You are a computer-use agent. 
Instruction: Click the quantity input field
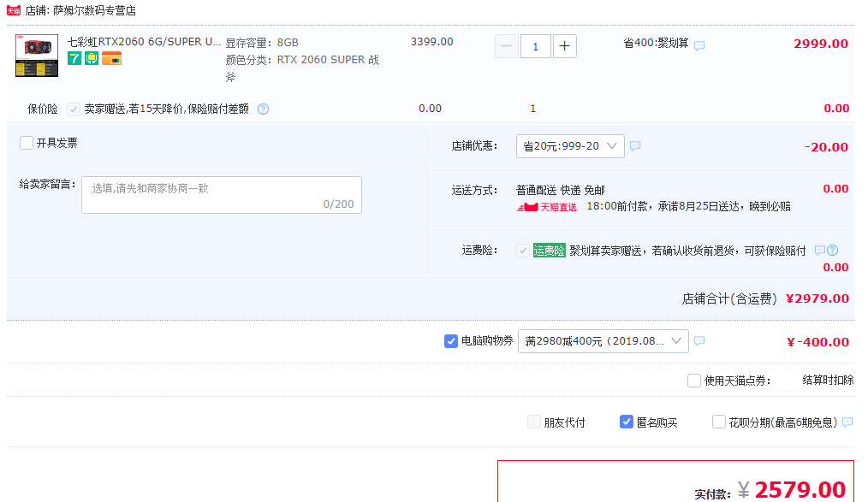pos(535,46)
